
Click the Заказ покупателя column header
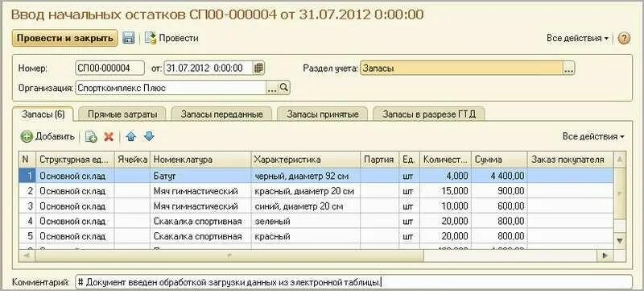click(x=571, y=160)
